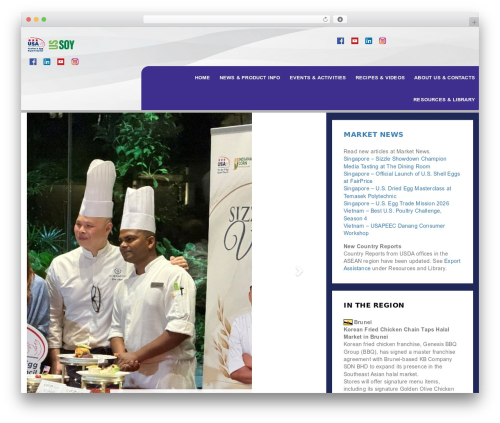The image size is (500, 423).
Task: Click the USA Poultry & Egg logo
Action: pos(36,44)
